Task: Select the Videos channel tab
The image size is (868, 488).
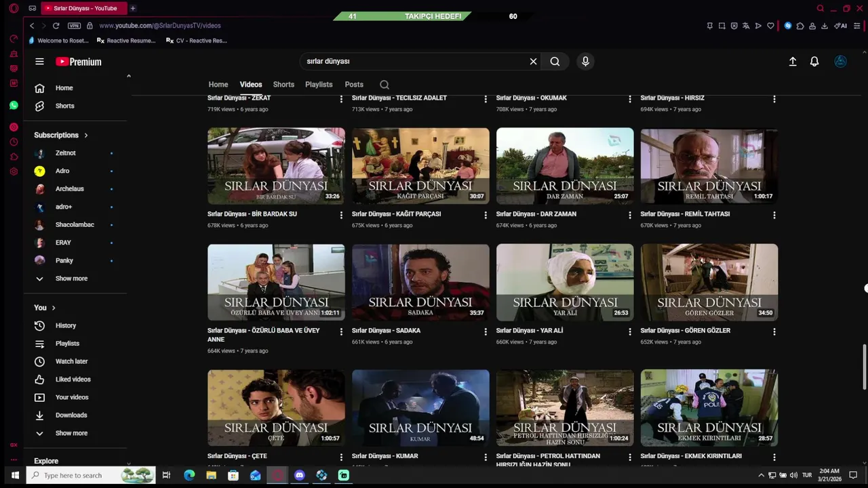Action: pyautogui.click(x=251, y=85)
